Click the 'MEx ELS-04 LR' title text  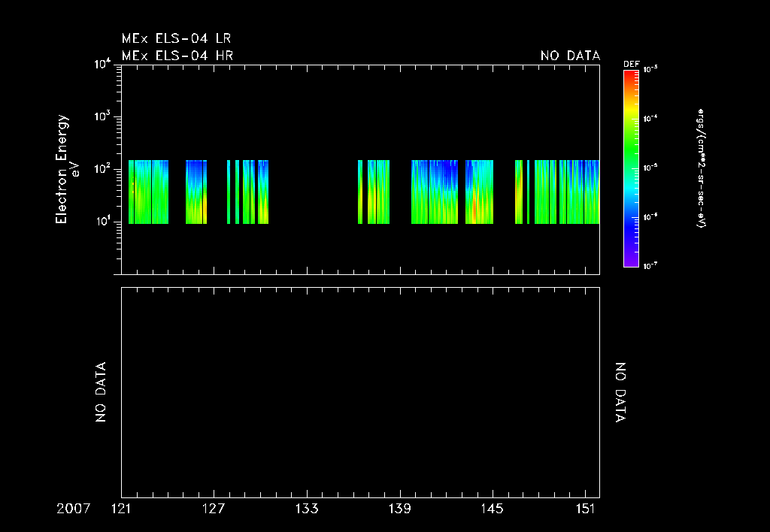click(x=176, y=38)
